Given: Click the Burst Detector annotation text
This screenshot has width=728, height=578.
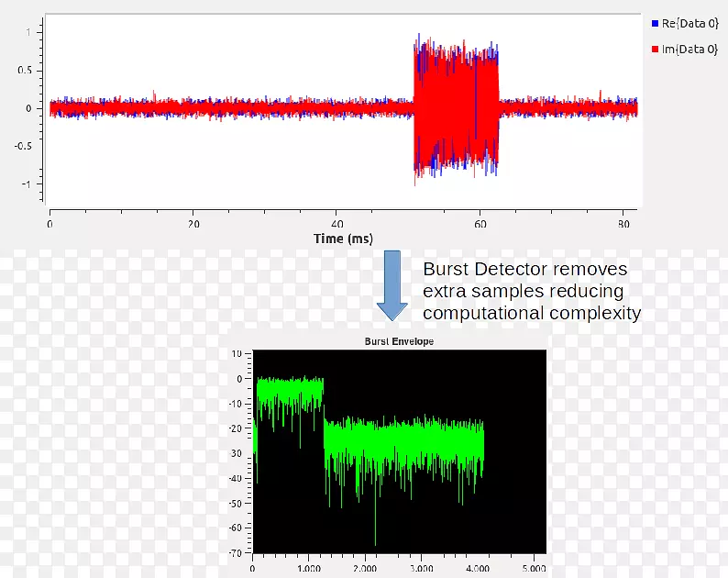Looking at the screenshot, I should pyautogui.click(x=531, y=291).
